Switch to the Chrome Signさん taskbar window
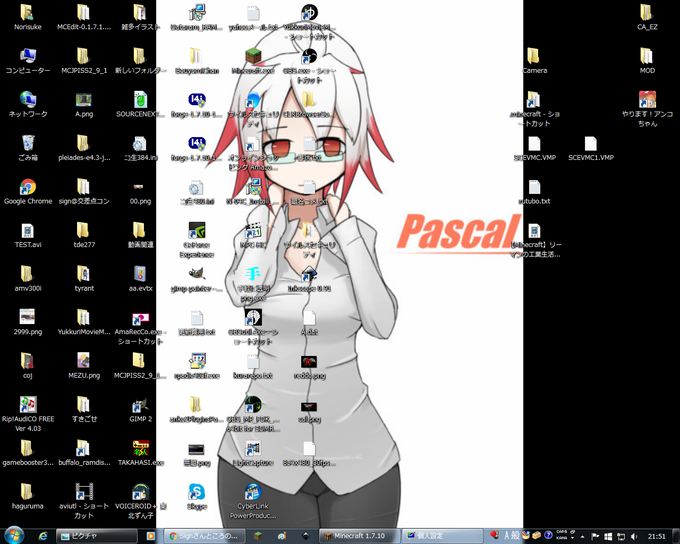This screenshot has width=680, height=544. 205,536
